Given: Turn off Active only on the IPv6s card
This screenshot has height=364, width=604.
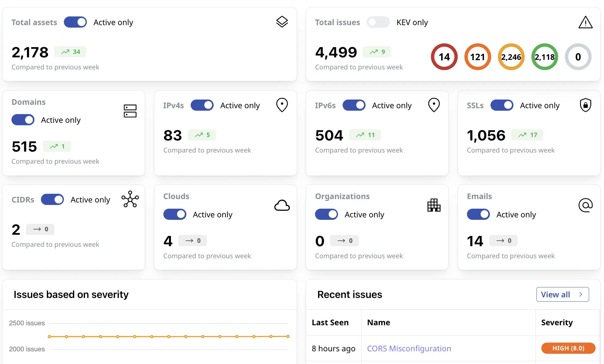Looking at the screenshot, I should click(354, 105).
